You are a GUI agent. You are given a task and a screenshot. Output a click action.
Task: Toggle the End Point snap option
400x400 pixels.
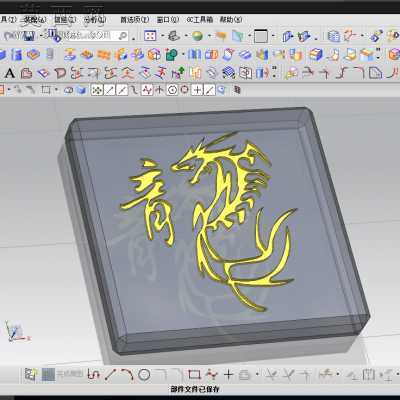point(110,90)
